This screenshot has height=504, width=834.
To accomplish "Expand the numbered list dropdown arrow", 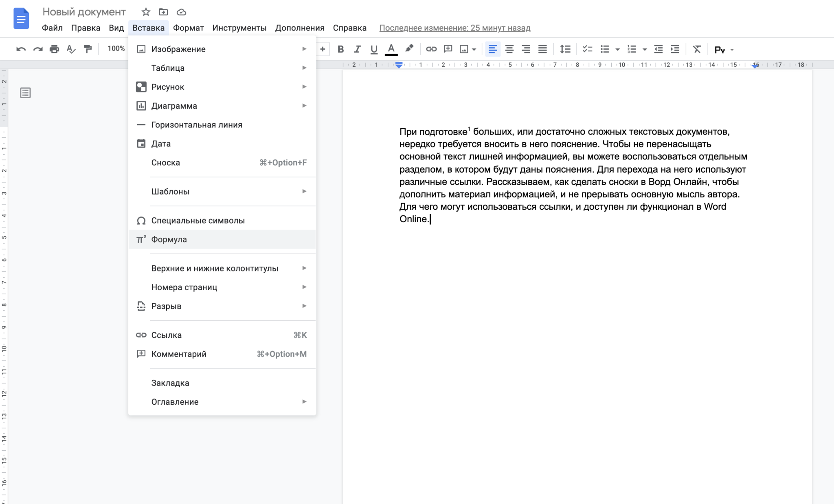I will pyautogui.click(x=645, y=50).
